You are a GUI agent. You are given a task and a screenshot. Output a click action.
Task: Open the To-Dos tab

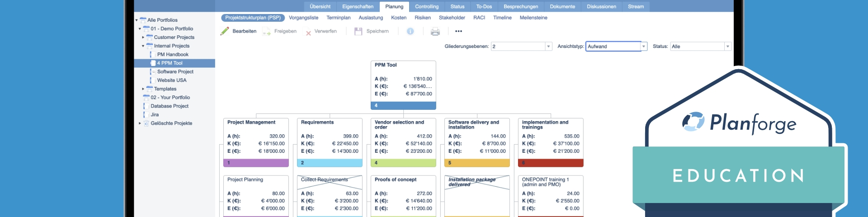(x=484, y=6)
